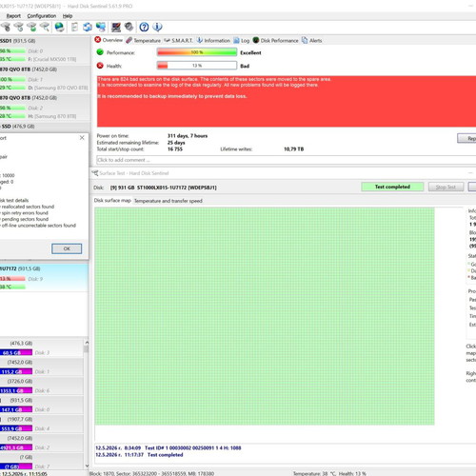Click the globe icon in the toolbar

pos(59,28)
